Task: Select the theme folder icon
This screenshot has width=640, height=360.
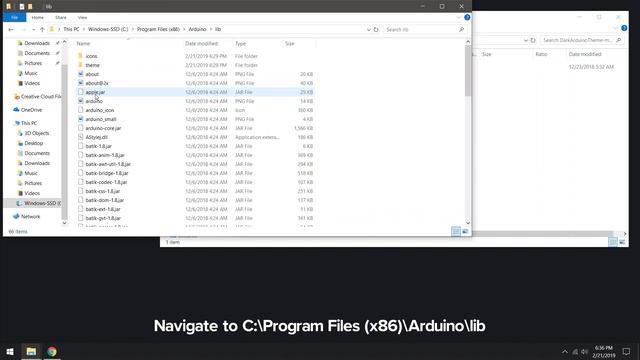Action: 80,65
